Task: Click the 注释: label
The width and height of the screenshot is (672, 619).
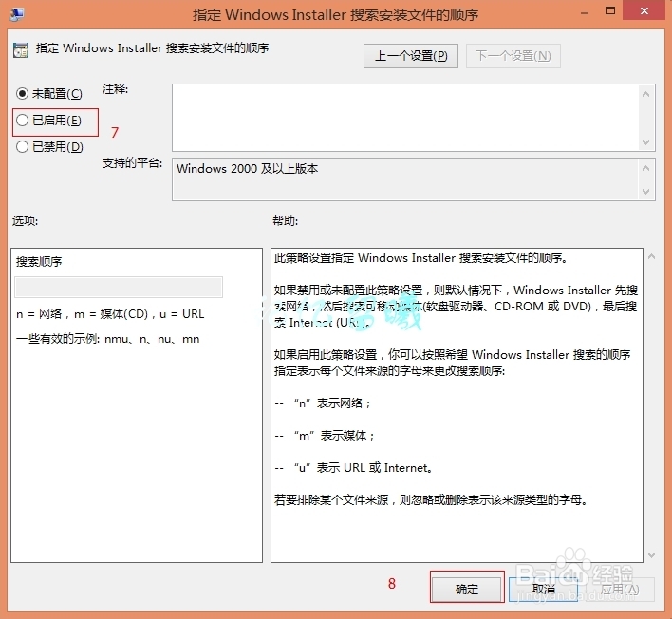Action: pyautogui.click(x=115, y=89)
